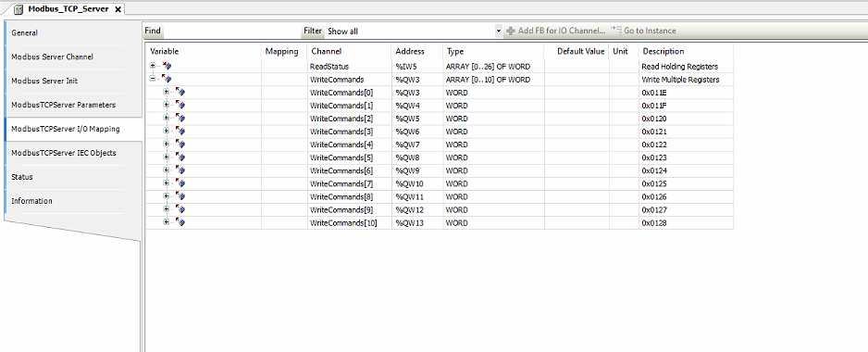Select the %IW5 address cell
Screen dimensions: 868x352
tap(417, 66)
